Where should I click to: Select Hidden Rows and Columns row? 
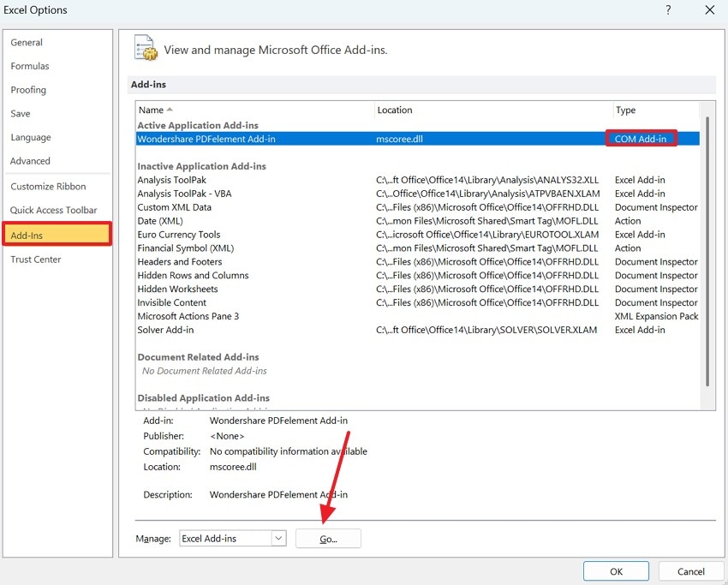pos(417,275)
